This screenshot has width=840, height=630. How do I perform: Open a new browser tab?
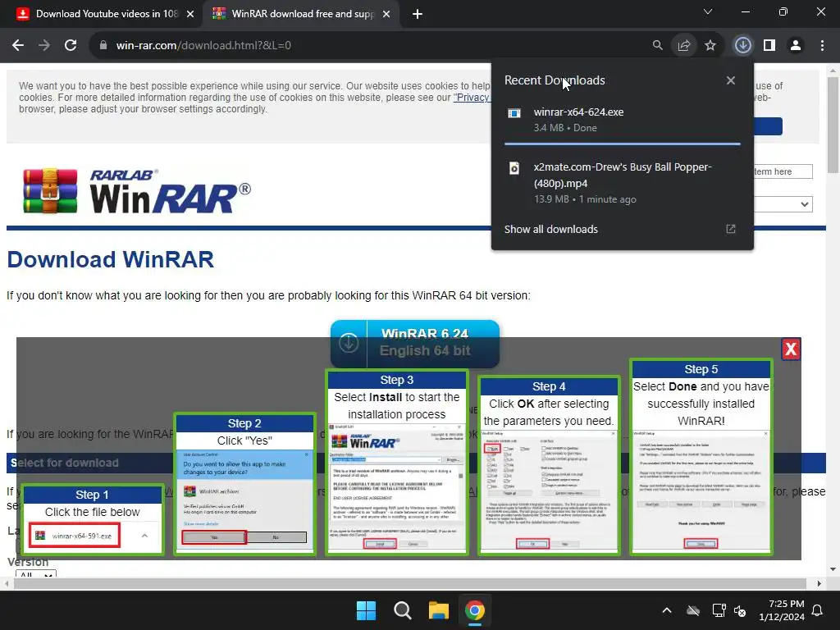[418, 14]
